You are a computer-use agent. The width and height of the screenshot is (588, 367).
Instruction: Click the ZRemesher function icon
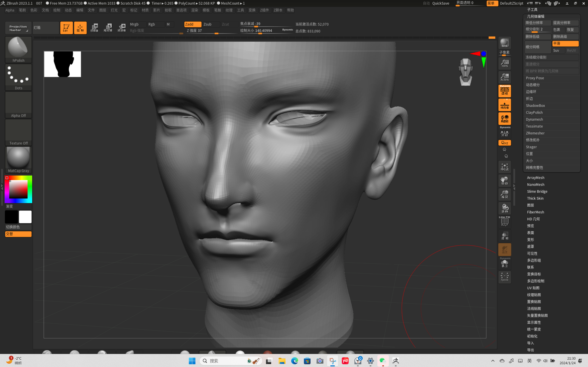(535, 133)
